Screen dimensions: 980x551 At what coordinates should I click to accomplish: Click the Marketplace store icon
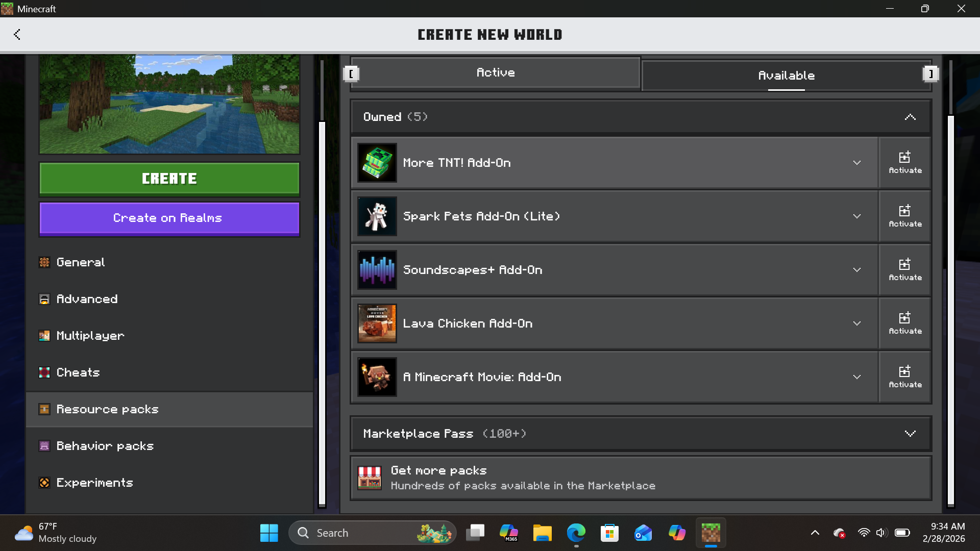click(370, 478)
